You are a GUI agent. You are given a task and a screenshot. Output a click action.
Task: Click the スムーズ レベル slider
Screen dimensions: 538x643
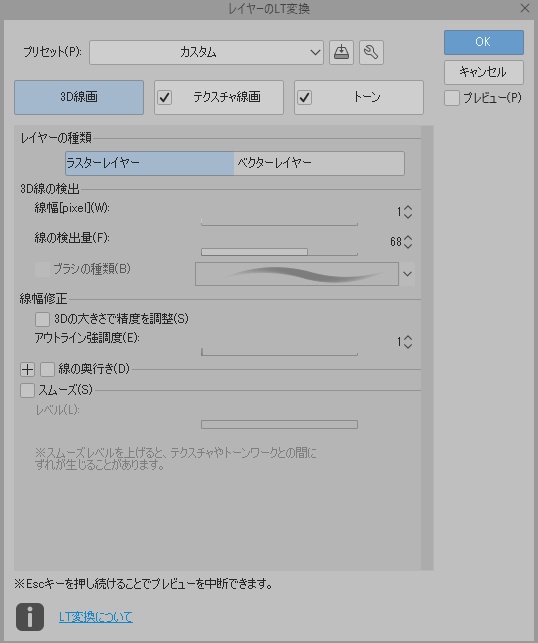[279, 424]
